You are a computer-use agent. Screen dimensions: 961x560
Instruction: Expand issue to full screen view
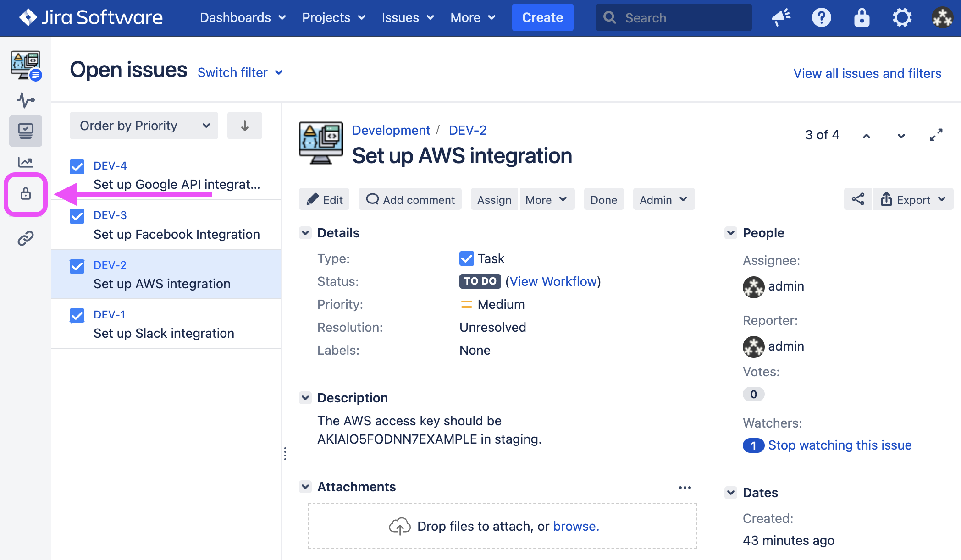(936, 135)
